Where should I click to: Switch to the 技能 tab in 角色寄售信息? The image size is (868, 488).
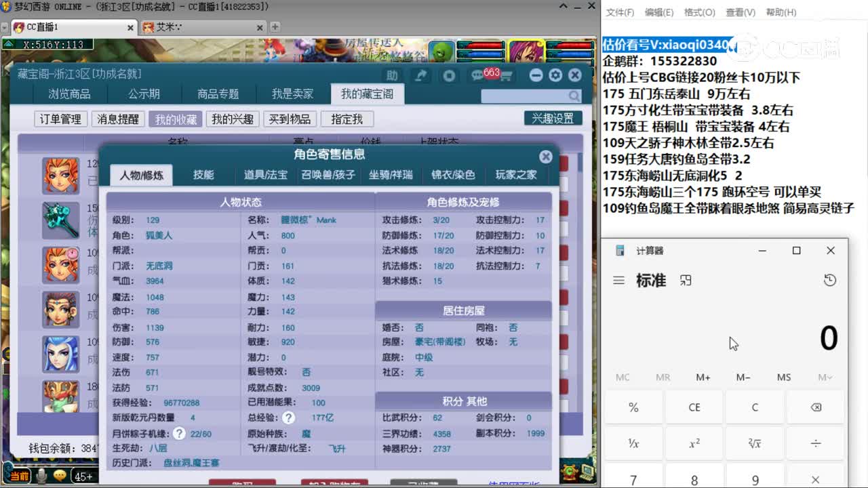(x=205, y=175)
